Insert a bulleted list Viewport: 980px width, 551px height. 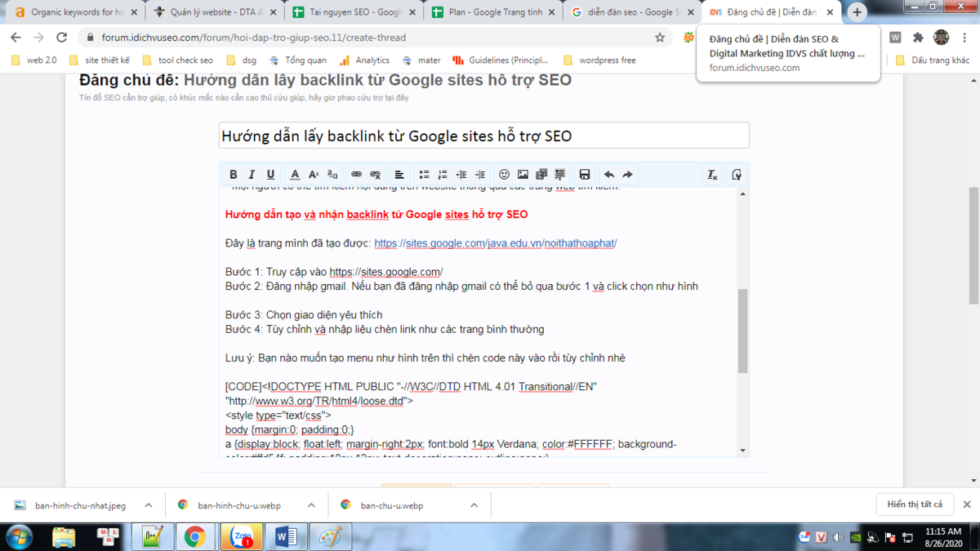[x=424, y=175]
